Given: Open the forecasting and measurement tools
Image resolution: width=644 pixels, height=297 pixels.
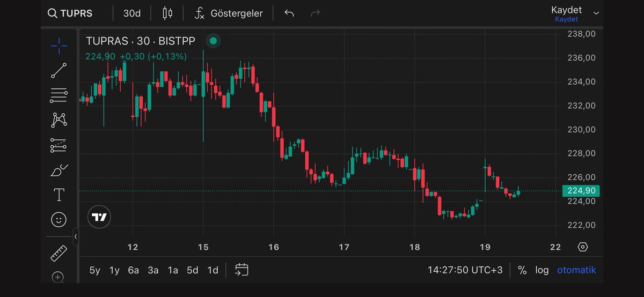Looking at the screenshot, I should pos(59,145).
